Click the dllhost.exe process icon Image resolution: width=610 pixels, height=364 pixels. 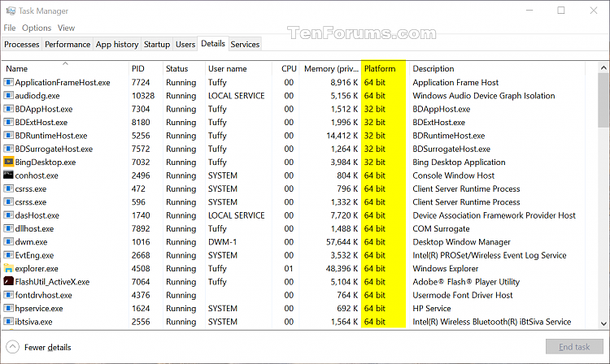coord(8,228)
